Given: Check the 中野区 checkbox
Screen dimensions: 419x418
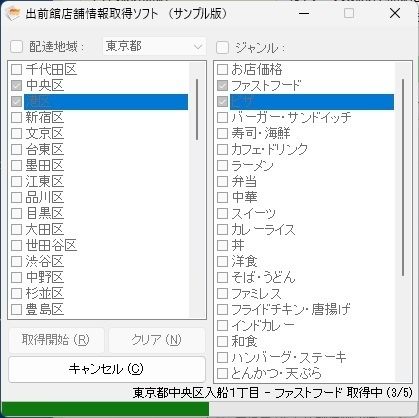Looking at the screenshot, I should coord(16,277).
